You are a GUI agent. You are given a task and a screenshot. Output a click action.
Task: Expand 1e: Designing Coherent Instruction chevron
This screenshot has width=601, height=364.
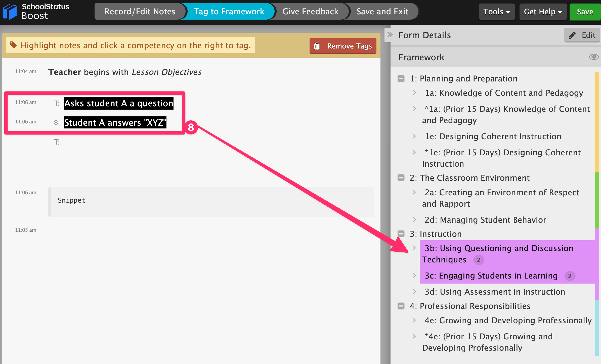pos(414,136)
